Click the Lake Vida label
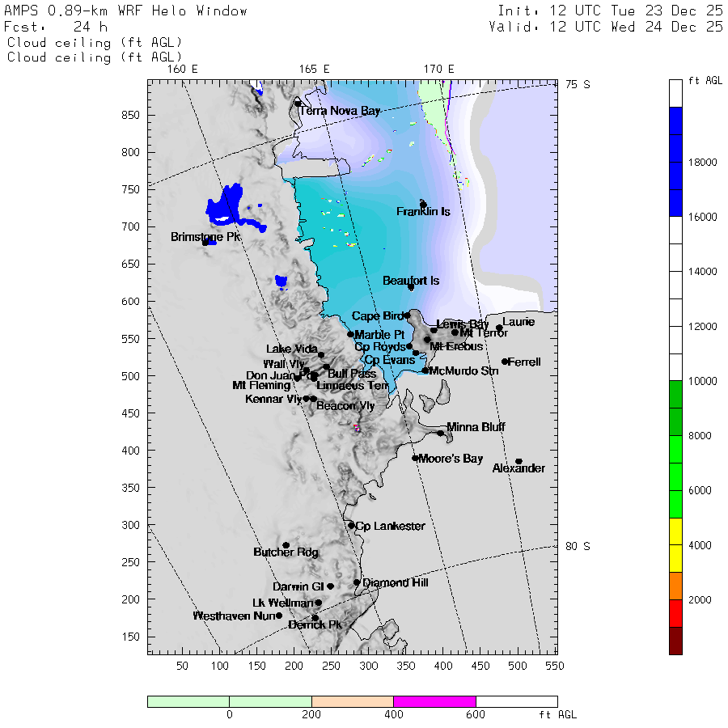The image size is (728, 728). [x=291, y=349]
